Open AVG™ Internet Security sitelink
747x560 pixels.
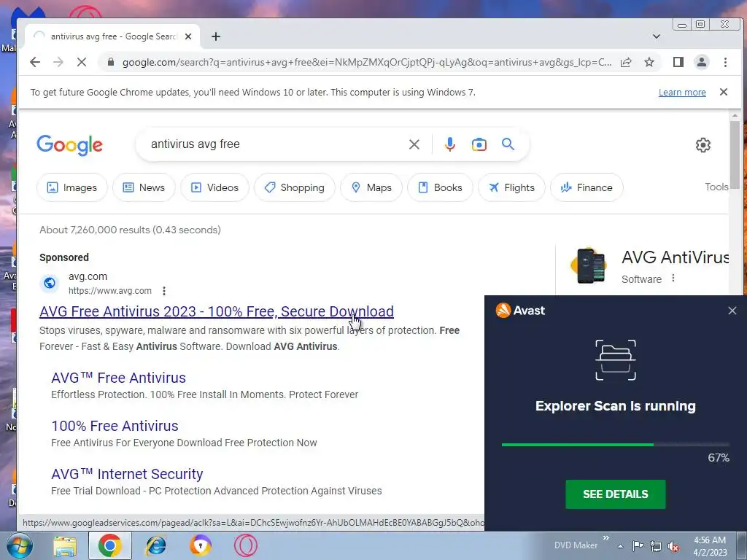(x=127, y=474)
